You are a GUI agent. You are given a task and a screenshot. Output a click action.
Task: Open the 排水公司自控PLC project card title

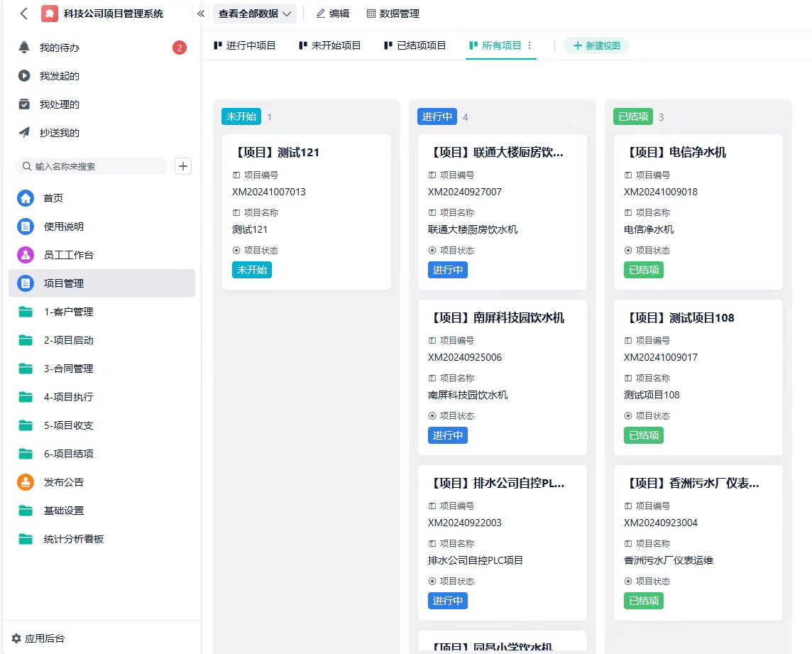(x=497, y=483)
